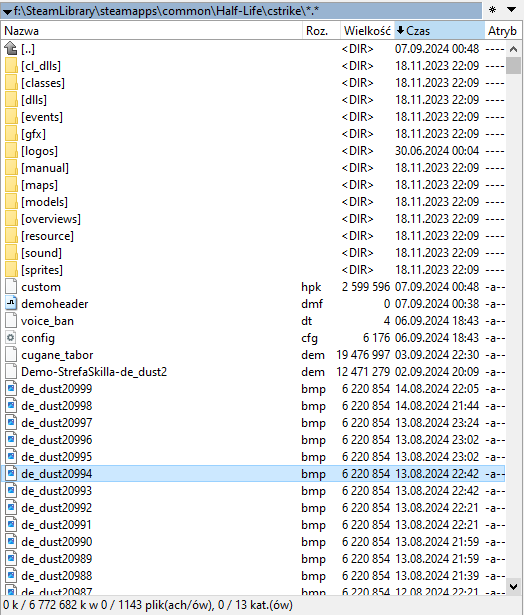Click the date 14.08.2024 22:05
Image resolution: width=524 pixels, height=615 pixels.
click(x=437, y=389)
